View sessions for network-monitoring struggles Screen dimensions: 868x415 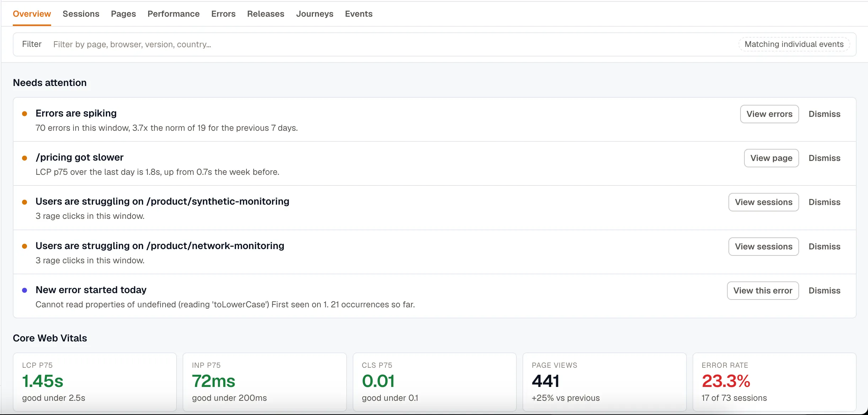point(764,247)
